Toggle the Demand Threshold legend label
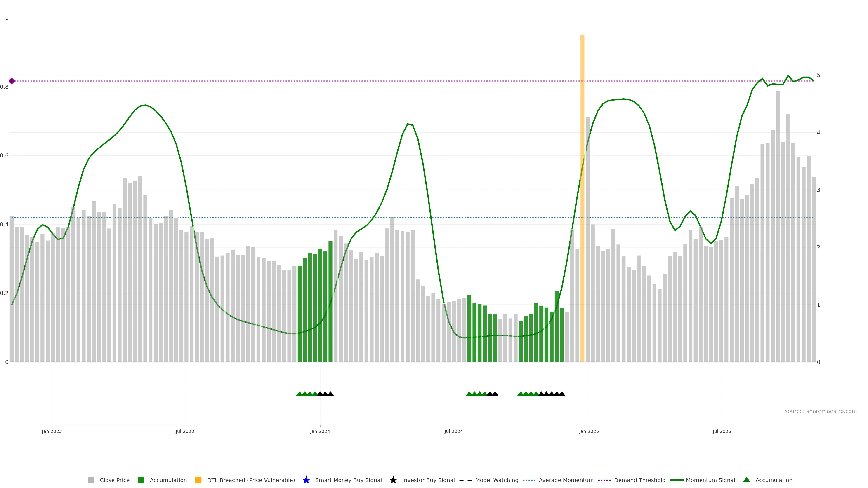 tap(639, 480)
